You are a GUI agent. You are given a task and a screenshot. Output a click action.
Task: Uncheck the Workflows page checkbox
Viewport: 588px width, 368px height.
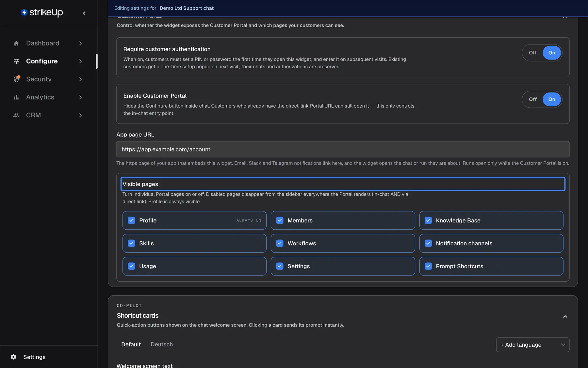(x=280, y=243)
